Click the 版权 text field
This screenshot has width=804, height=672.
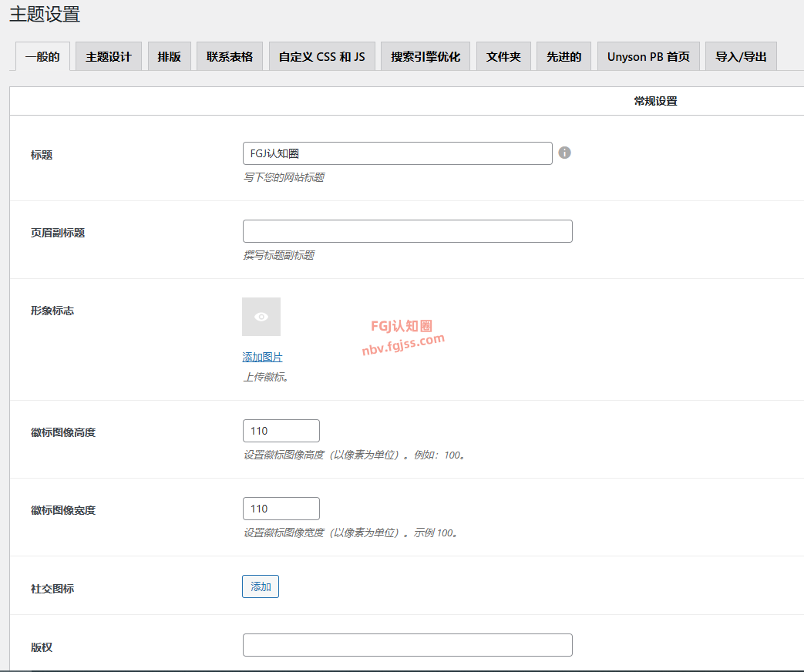(407, 645)
